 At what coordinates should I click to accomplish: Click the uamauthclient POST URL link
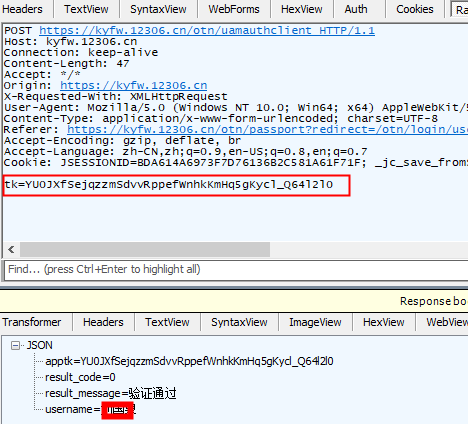207,30
